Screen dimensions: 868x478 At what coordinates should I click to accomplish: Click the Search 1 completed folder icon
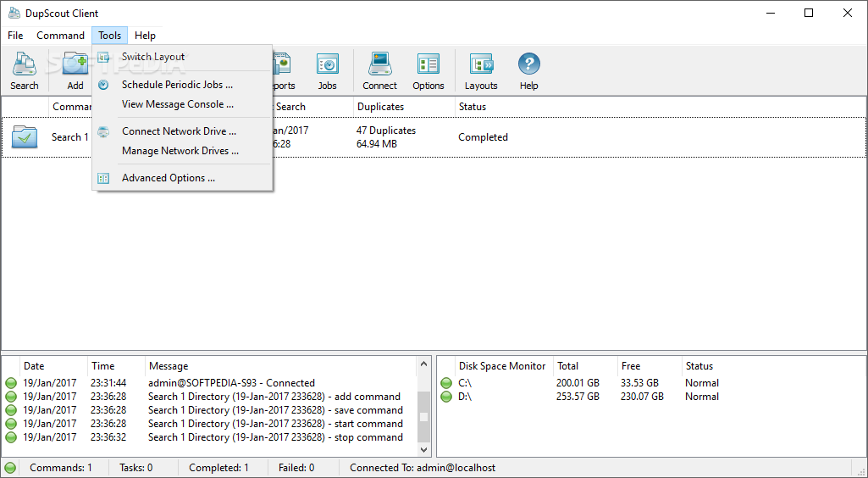click(25, 136)
